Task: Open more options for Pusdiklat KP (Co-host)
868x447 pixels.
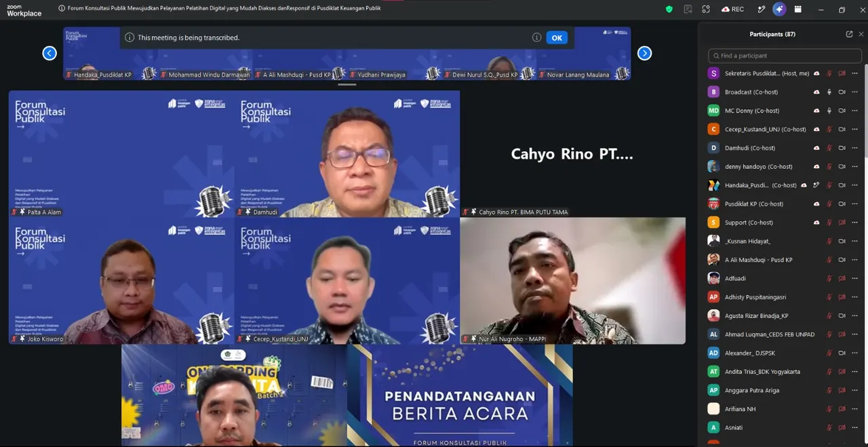Action: pyautogui.click(x=855, y=203)
